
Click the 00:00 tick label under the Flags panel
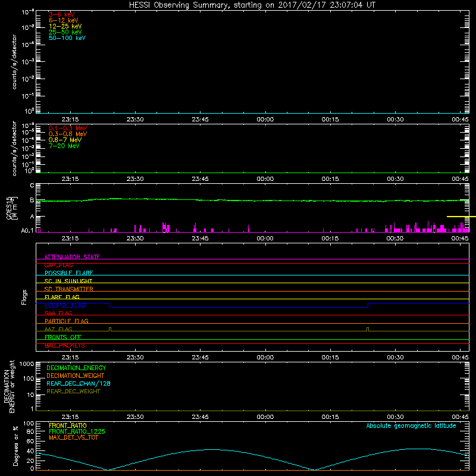pyautogui.click(x=265, y=358)
